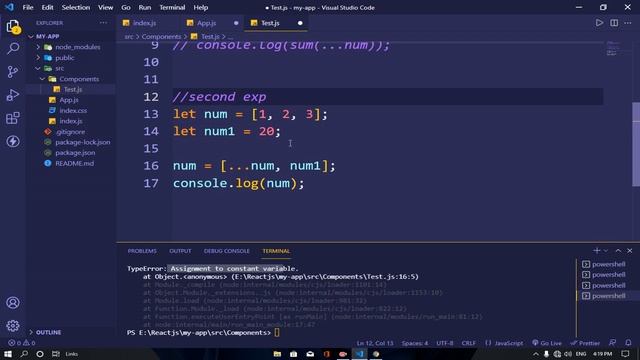Open the Extensions view
Viewport: 640px width, 360px height.
pyautogui.click(x=13, y=118)
